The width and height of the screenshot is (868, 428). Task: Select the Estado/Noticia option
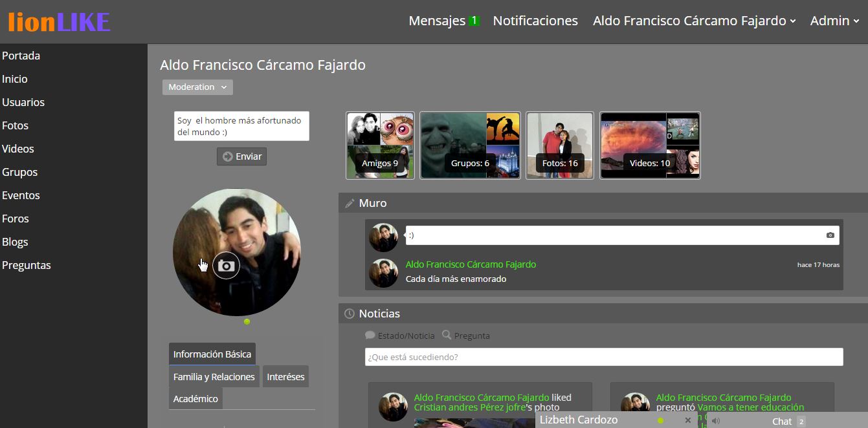click(400, 336)
